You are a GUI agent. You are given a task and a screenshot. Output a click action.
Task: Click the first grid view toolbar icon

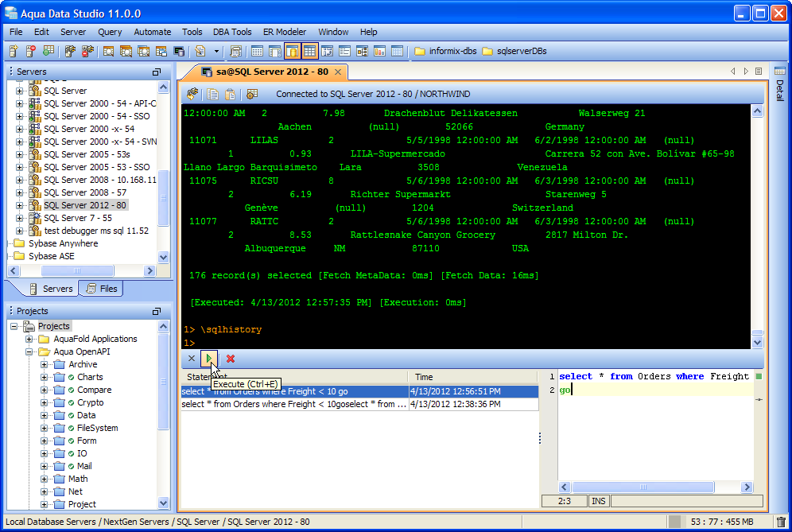tap(257, 51)
